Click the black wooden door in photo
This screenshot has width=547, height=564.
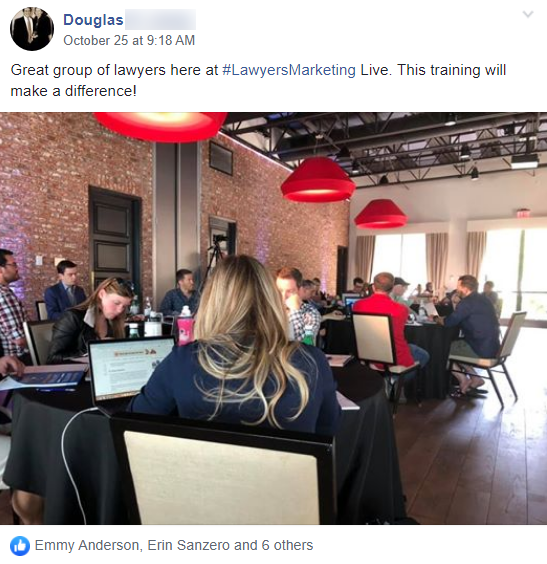[x=114, y=237]
